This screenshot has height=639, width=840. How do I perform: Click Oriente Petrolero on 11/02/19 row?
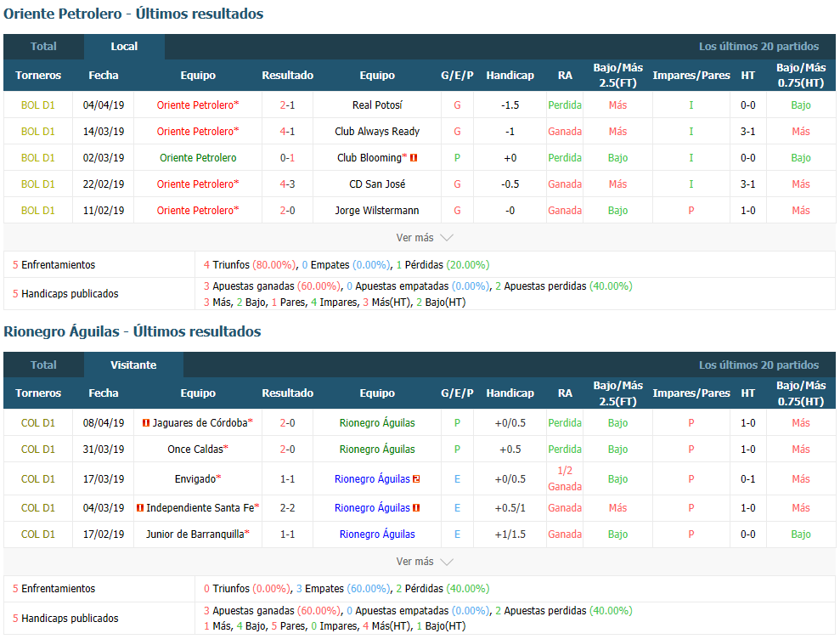198,210
